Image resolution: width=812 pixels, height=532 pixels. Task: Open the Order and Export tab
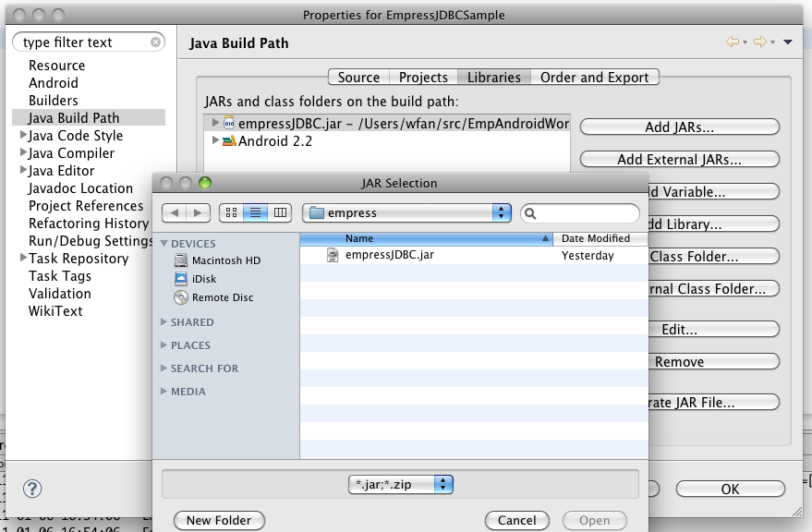point(595,78)
